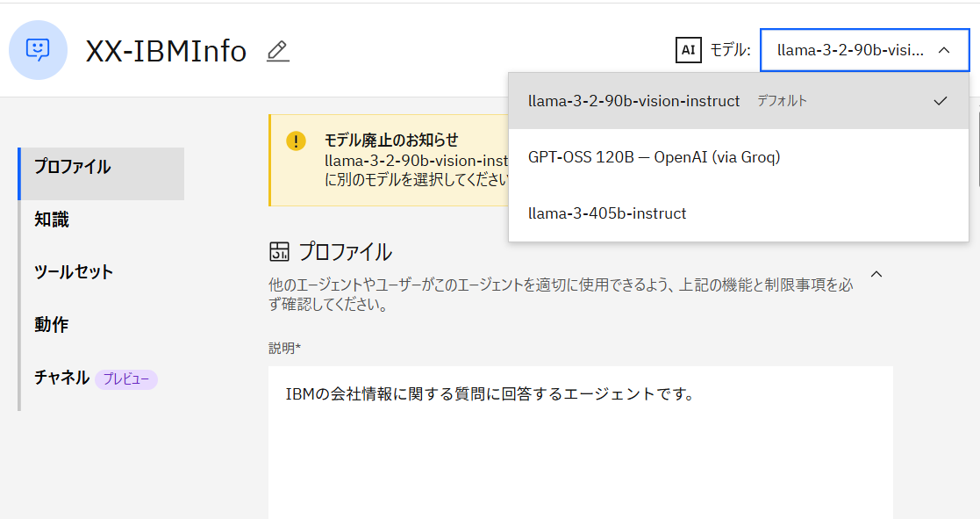Switch to the 知識 tab
The image size is (980, 519).
(x=52, y=220)
